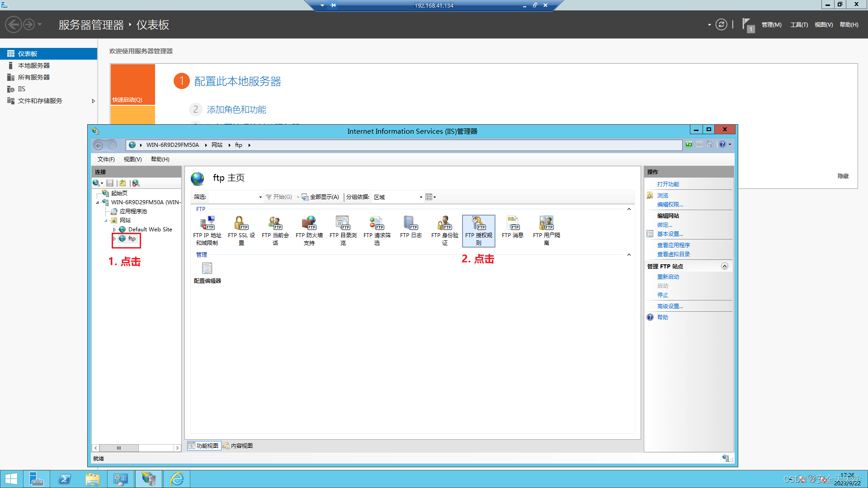Image resolution: width=868 pixels, height=488 pixels.
Task: Open IIS 帮助(H) menu
Action: [x=160, y=160]
